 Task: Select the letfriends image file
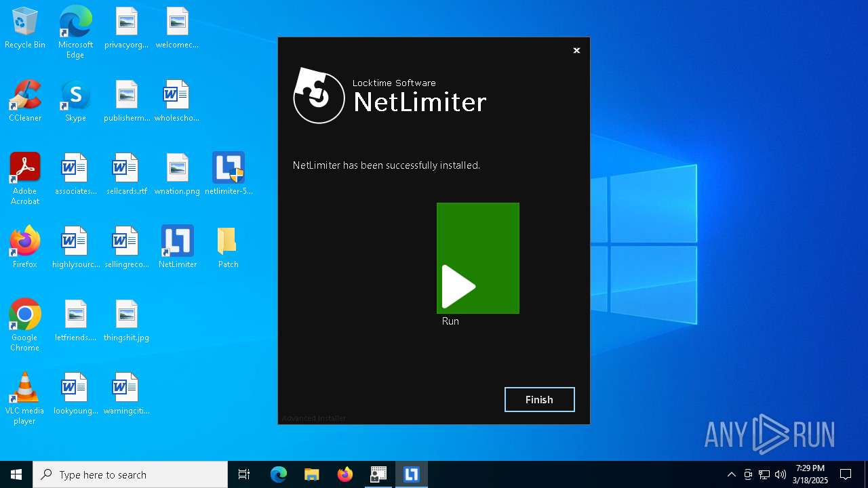(x=75, y=321)
